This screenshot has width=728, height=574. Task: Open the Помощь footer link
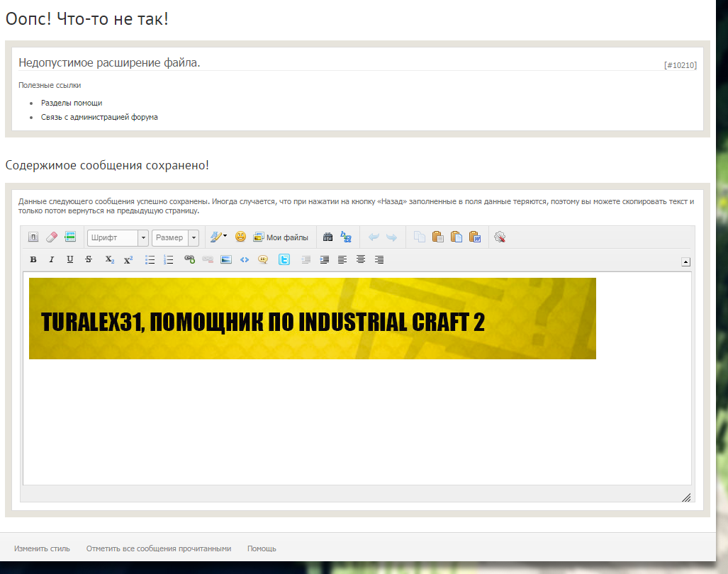click(x=262, y=548)
